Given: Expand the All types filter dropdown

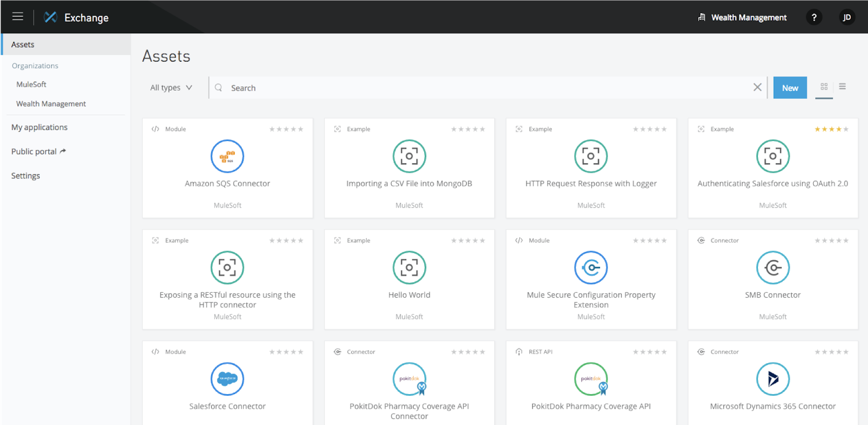Looking at the screenshot, I should pyautogui.click(x=171, y=87).
